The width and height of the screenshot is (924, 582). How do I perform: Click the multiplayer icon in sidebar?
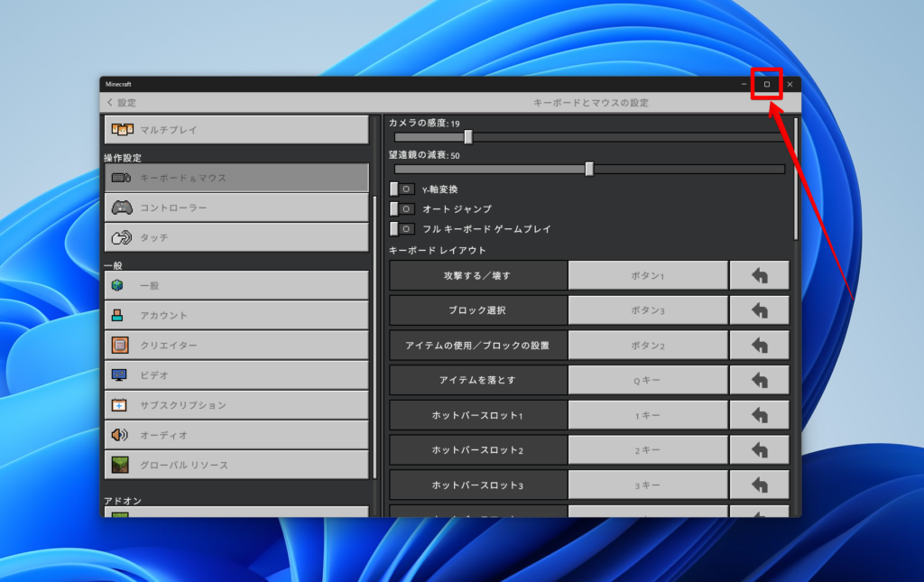click(x=122, y=130)
